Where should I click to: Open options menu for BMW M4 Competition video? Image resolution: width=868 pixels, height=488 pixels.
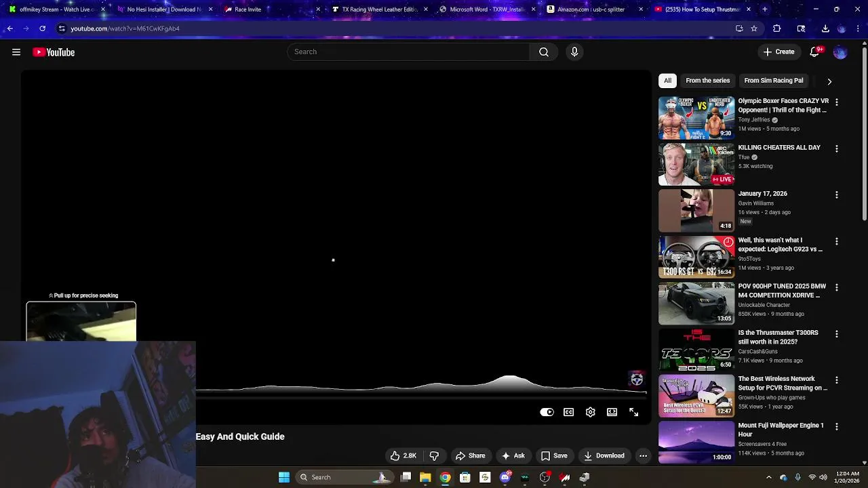point(836,287)
